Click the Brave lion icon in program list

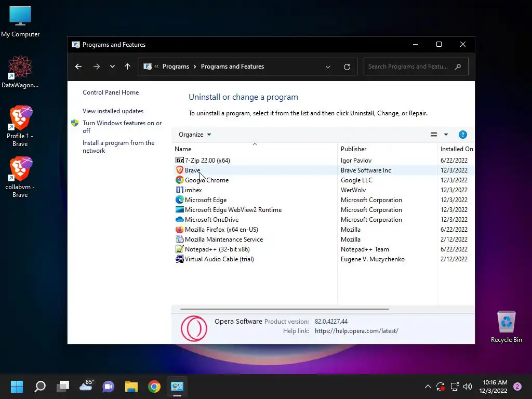179,170
